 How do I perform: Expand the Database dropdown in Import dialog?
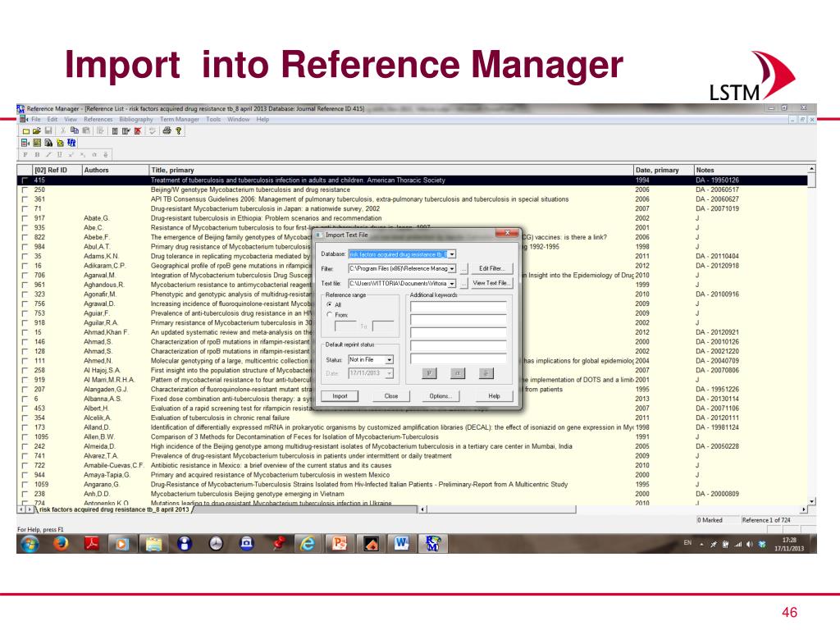(452, 254)
